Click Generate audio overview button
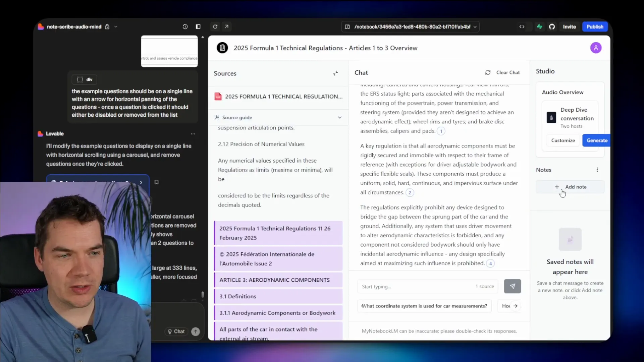Viewport: 644px width, 362px height. pos(596,140)
